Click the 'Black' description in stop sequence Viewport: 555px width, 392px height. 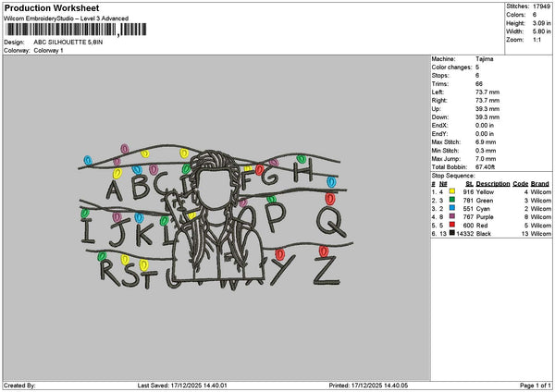pos(484,234)
